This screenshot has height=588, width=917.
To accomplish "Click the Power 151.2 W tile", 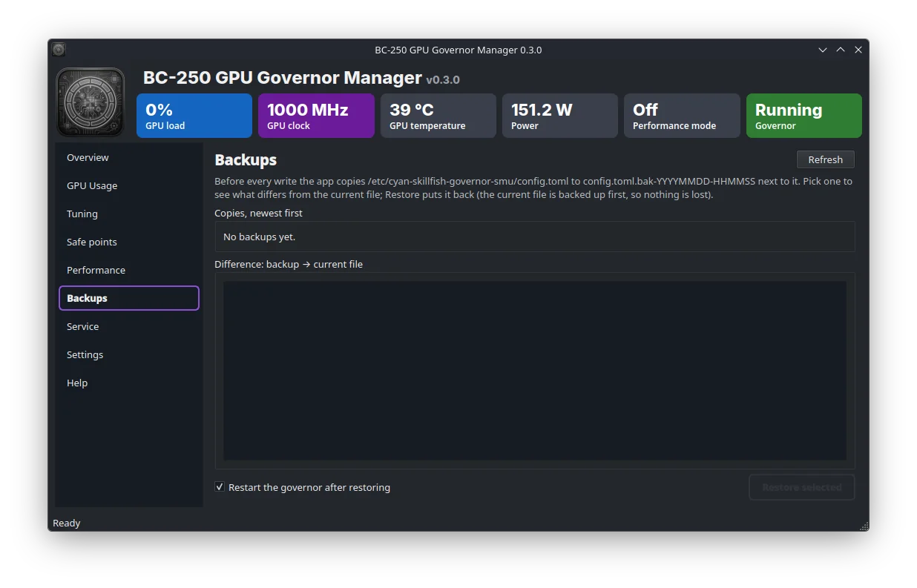I will point(560,116).
